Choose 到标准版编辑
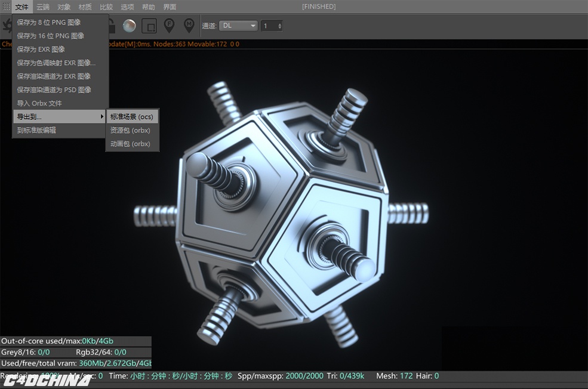 60,131
